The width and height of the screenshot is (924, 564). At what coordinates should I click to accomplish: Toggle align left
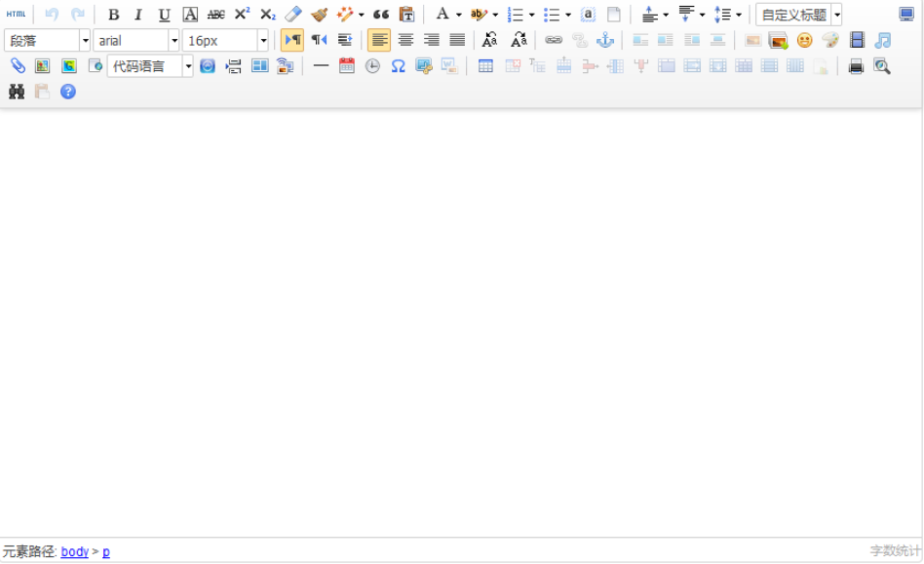click(x=379, y=40)
